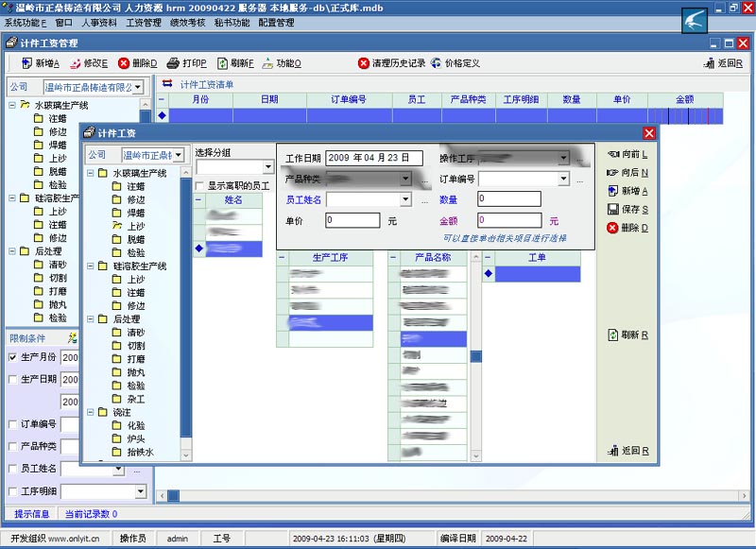Collapse the 后处理 node in dialog tree

(90, 319)
